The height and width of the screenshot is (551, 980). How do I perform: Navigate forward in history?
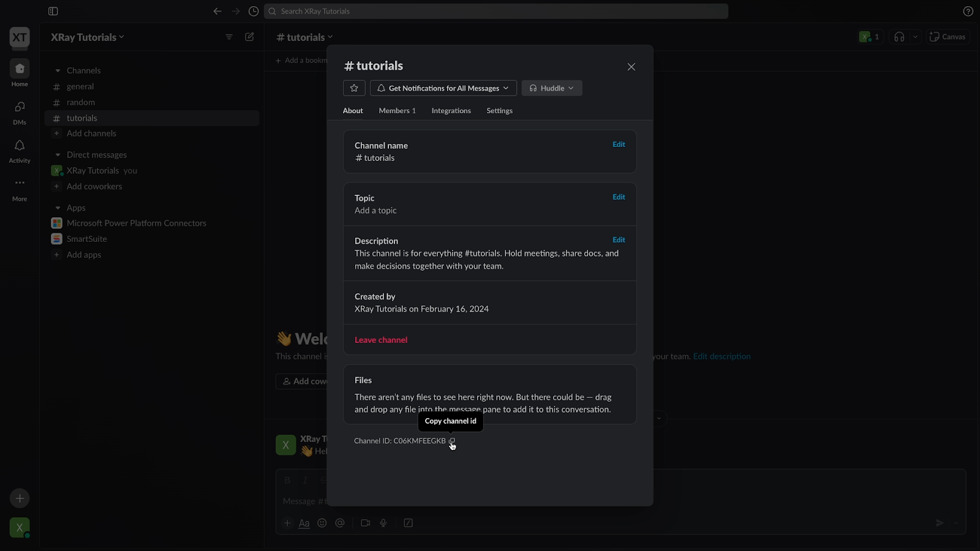click(236, 11)
